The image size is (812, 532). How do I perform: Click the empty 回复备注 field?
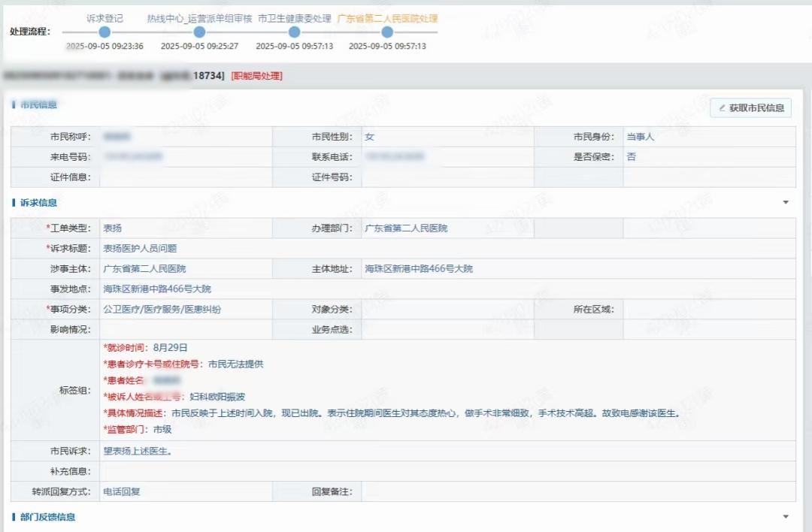coord(577,491)
